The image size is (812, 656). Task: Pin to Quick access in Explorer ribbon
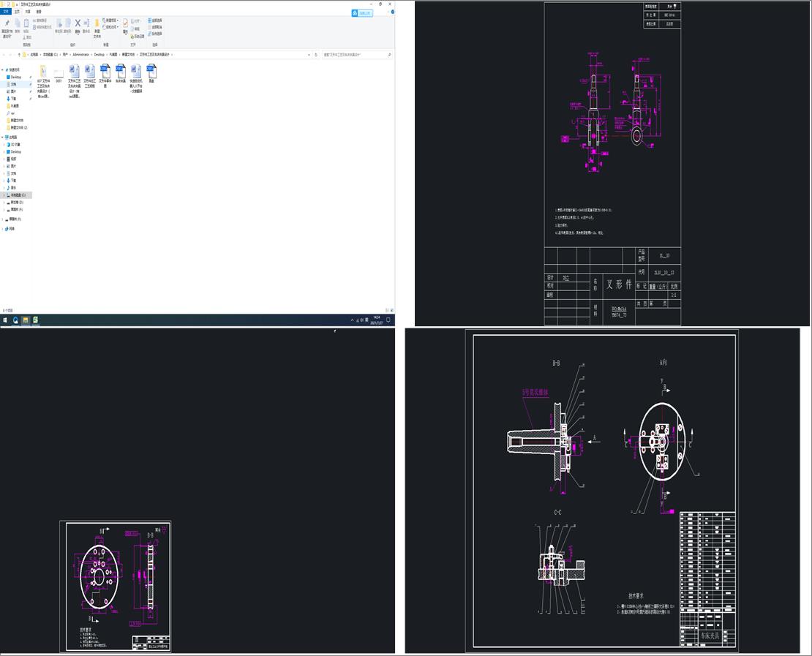click(x=7, y=29)
